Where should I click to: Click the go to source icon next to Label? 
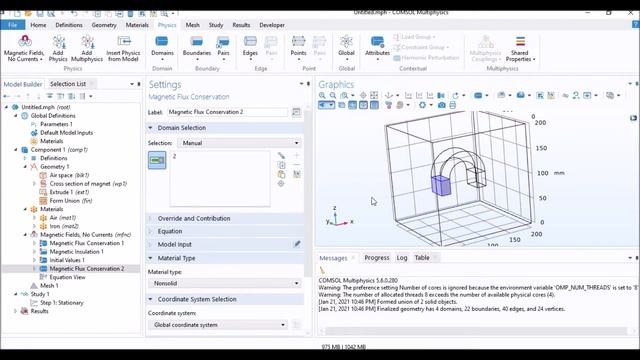(296, 112)
